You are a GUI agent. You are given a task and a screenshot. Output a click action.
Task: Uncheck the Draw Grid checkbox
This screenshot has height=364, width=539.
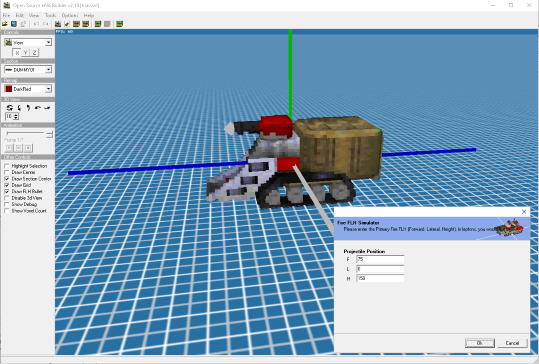click(7, 185)
